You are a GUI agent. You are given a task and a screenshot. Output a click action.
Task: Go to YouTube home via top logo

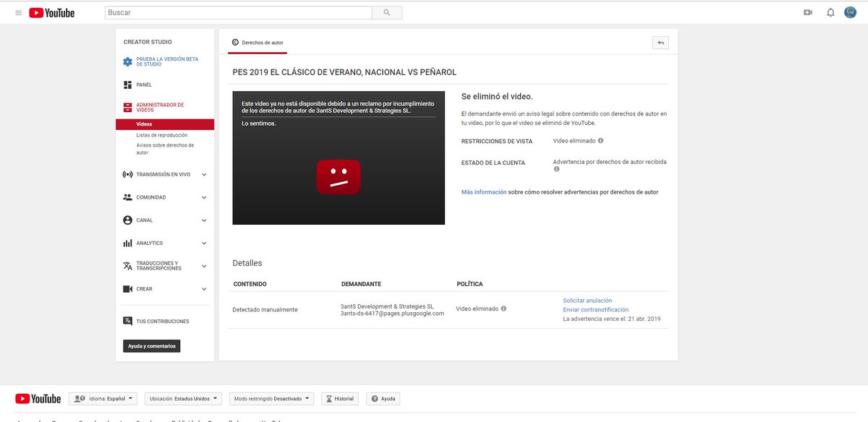[x=52, y=12]
